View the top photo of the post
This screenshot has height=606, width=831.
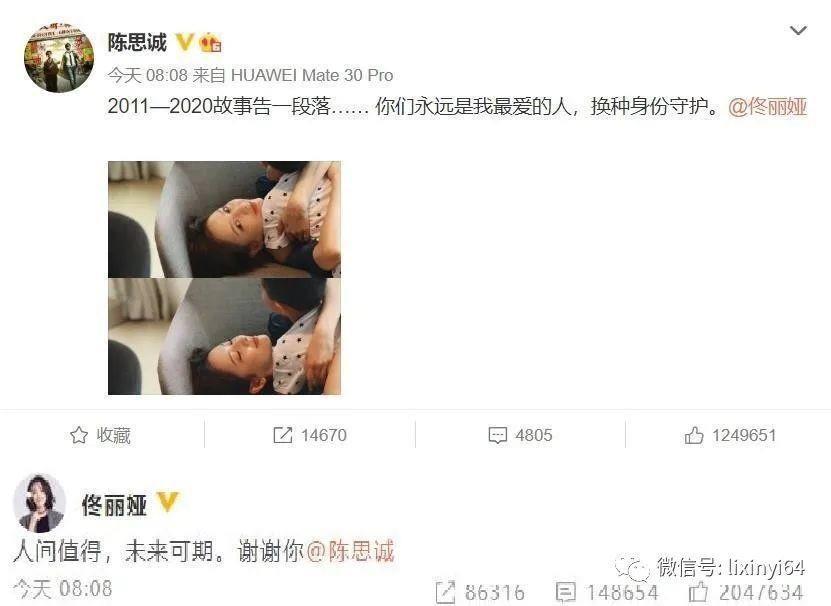tap(224, 219)
